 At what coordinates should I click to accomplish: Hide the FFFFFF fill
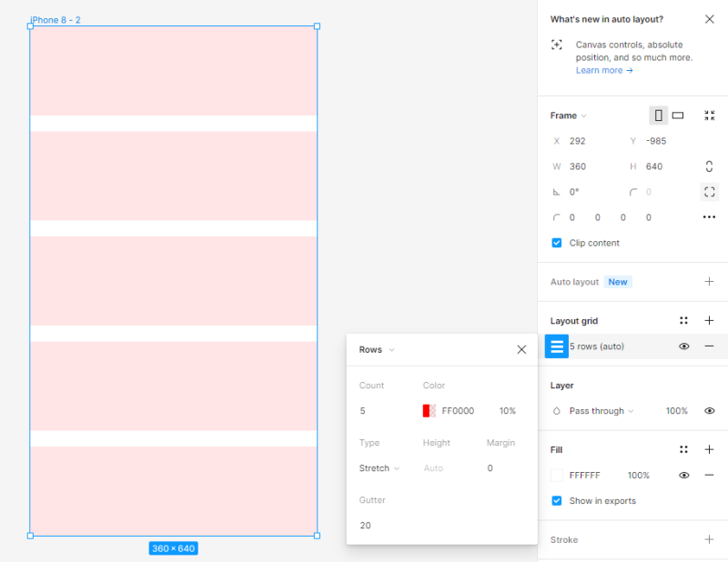point(683,476)
